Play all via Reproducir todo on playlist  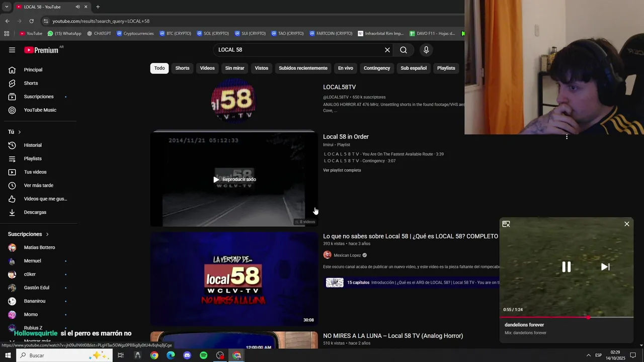pos(234,179)
